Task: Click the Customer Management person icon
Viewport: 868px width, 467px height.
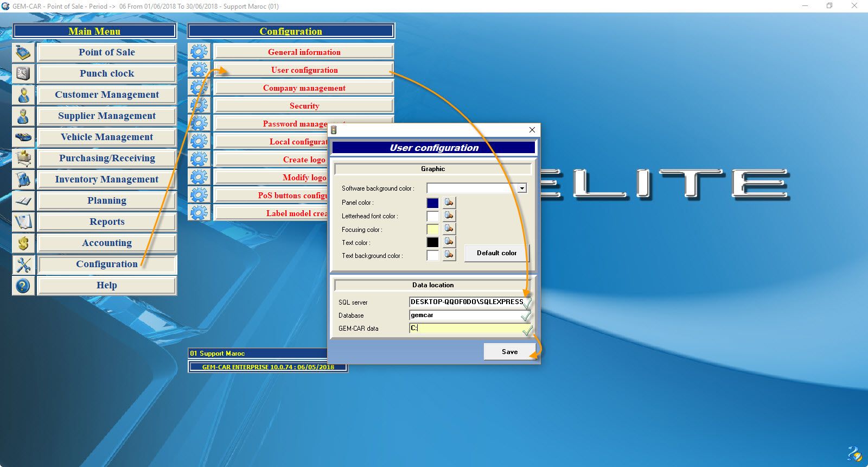Action: (x=23, y=94)
